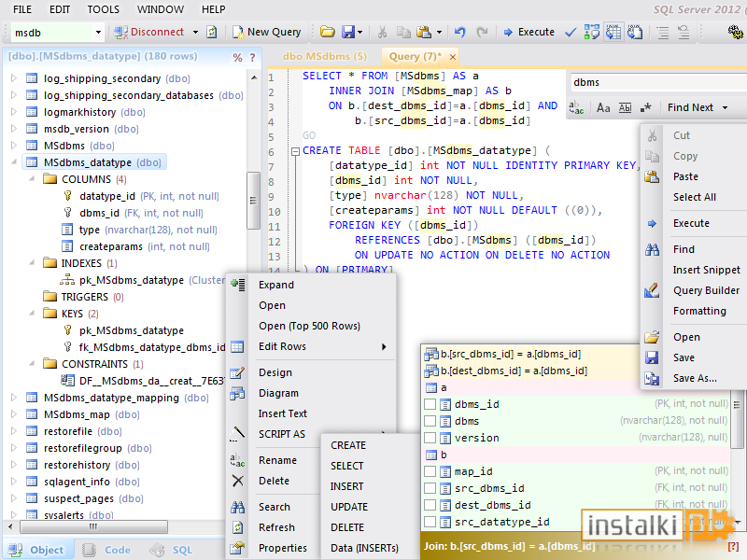Click the object tree horizontal scrollbar

pyautogui.click(x=93, y=526)
